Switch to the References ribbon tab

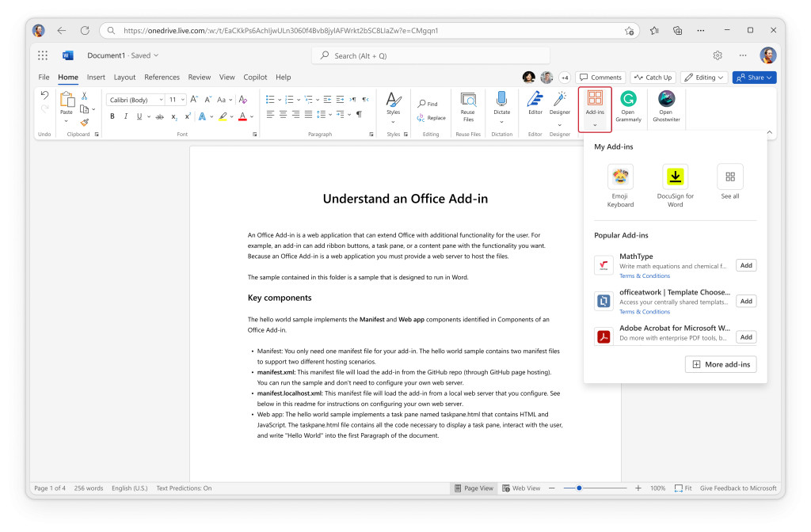(x=162, y=77)
